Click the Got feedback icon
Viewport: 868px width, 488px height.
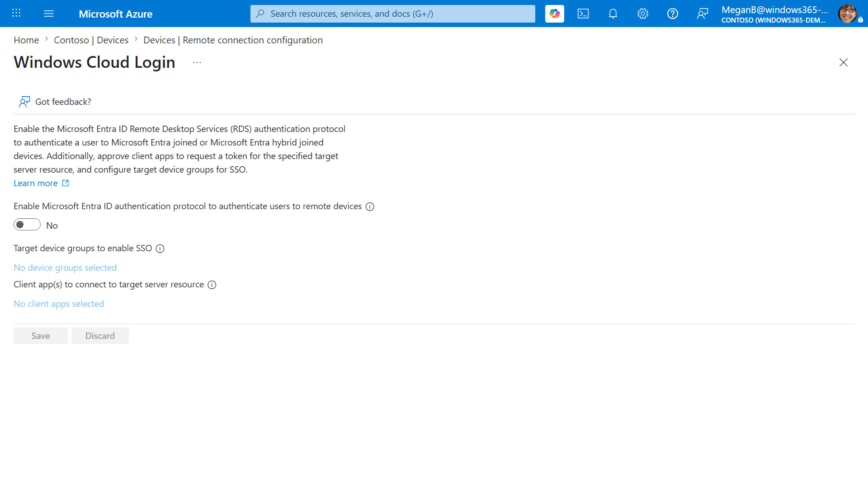(24, 102)
